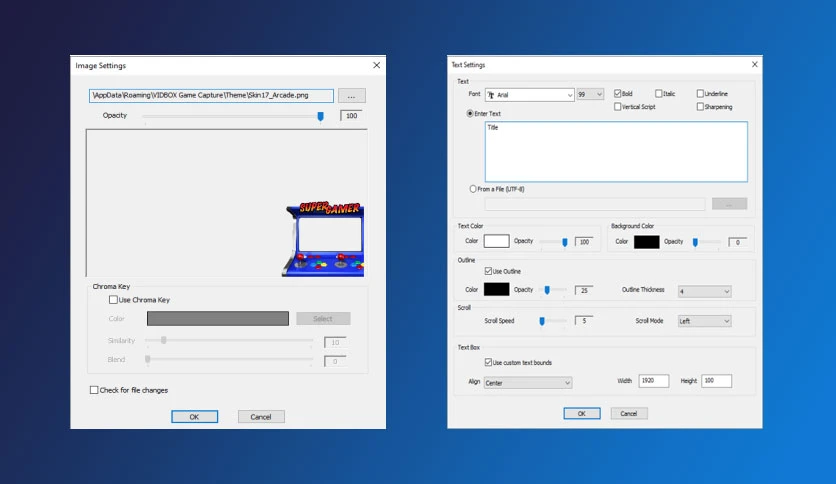Click the text file path field

tap(594, 204)
